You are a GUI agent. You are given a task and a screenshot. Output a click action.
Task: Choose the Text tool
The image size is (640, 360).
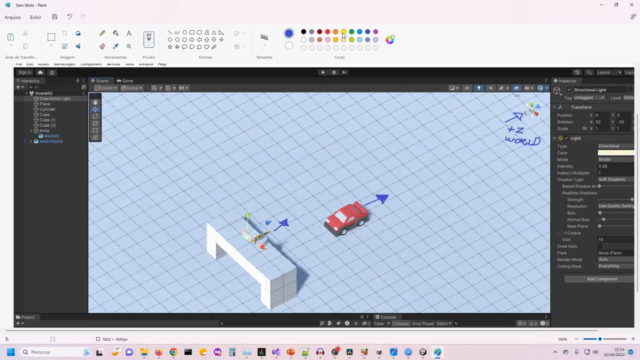[129, 33]
